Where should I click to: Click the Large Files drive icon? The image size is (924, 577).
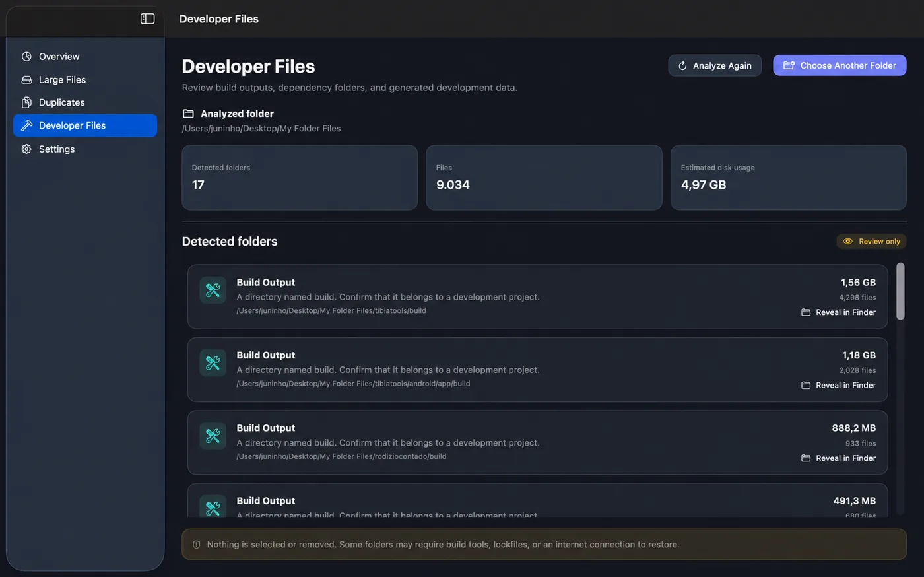pos(26,80)
